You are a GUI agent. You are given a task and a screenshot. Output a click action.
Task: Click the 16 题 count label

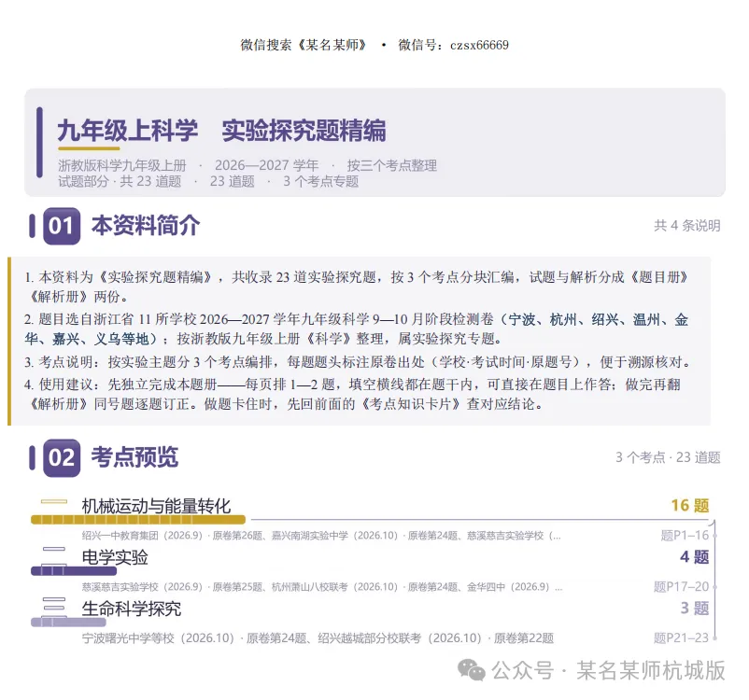pos(690,505)
